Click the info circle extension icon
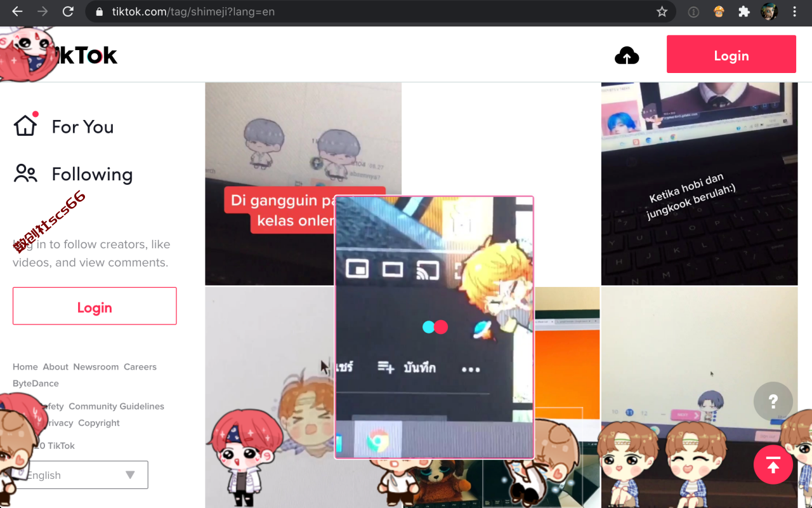 [x=693, y=11]
